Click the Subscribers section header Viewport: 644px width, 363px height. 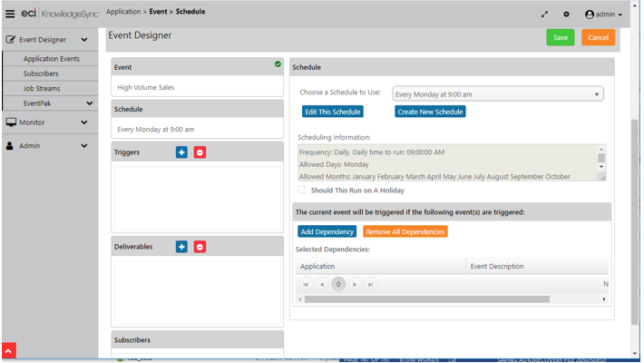coord(197,340)
